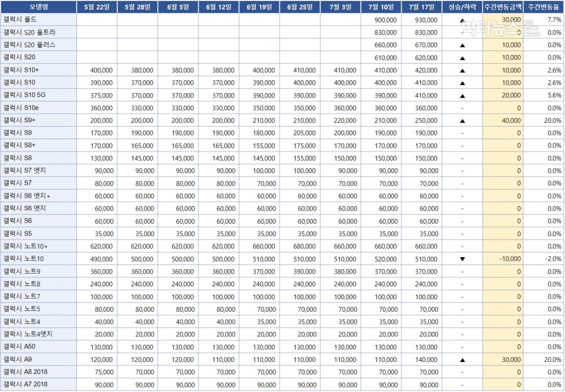Viewport: 565px width, 392px height.
Task: Select the rise arrow in the 갤럭시 S10 row
Action: pos(462,83)
